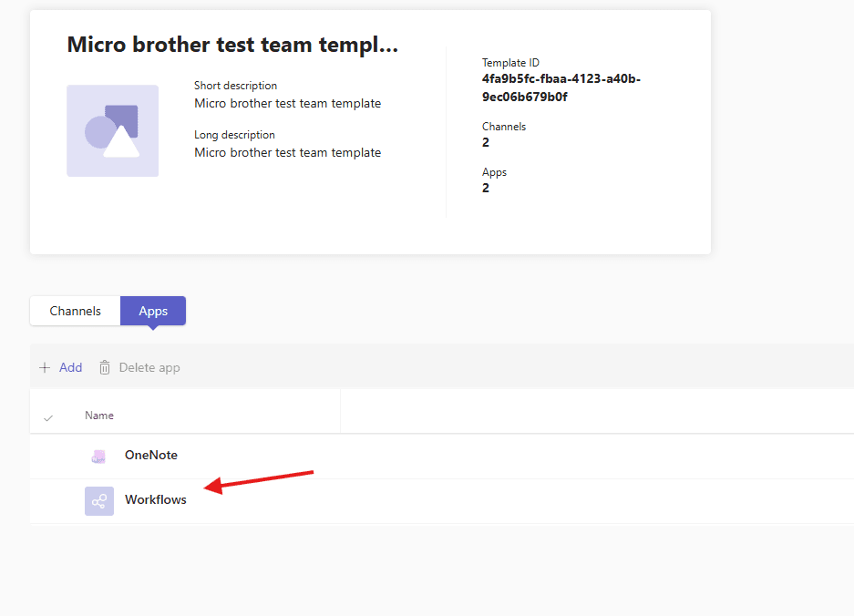Switch to the Channels tab

coord(75,311)
